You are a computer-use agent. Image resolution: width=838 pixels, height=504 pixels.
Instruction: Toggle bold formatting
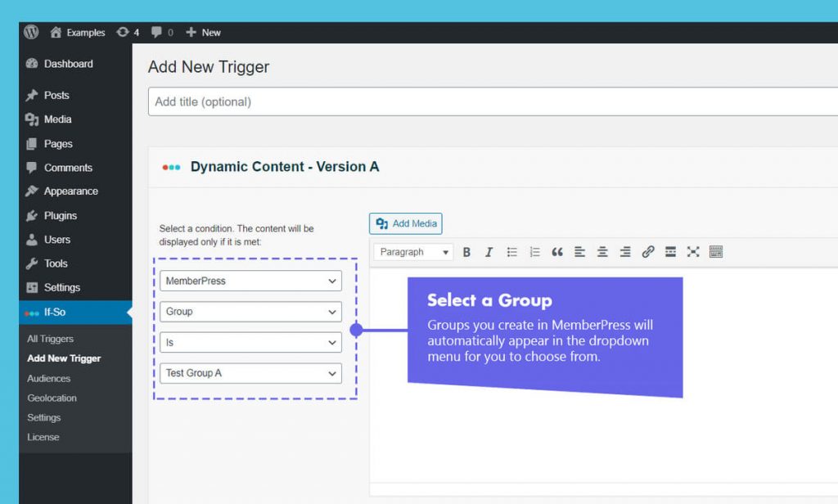pos(466,252)
